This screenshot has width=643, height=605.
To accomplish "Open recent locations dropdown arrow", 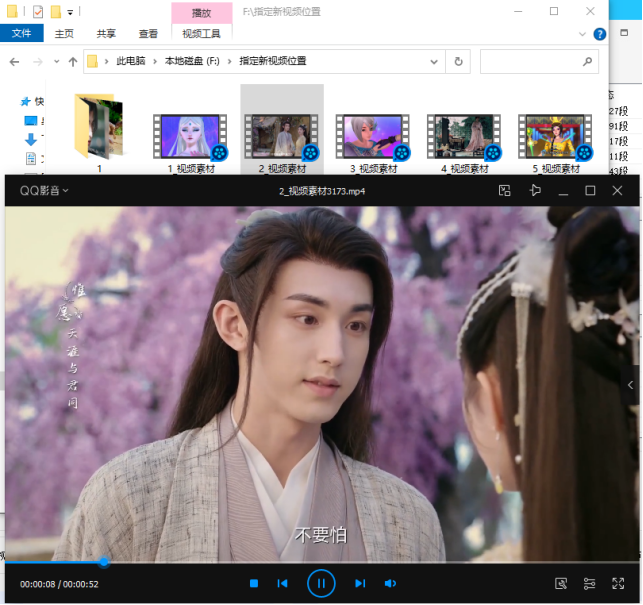I will tap(57, 62).
